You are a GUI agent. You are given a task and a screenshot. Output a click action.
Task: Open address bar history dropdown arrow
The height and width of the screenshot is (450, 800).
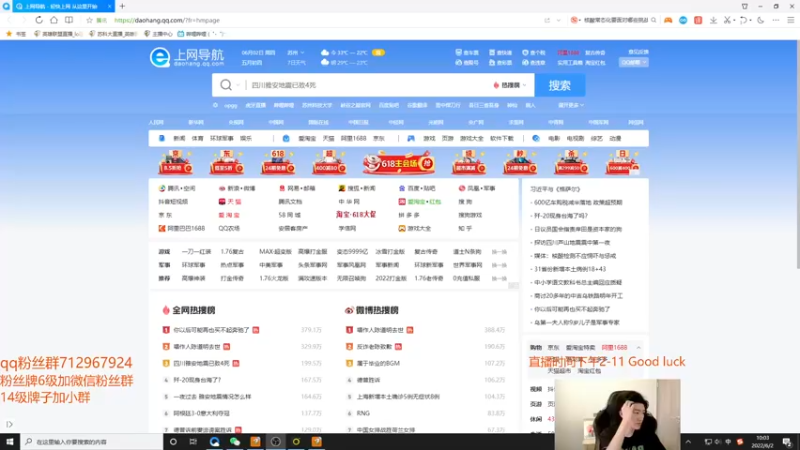559,20
